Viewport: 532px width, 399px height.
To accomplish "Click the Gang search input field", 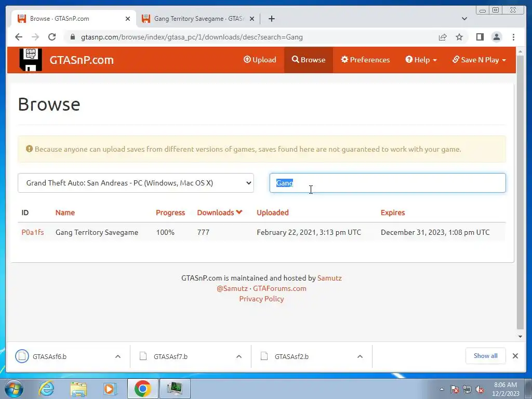I will 388,183.
